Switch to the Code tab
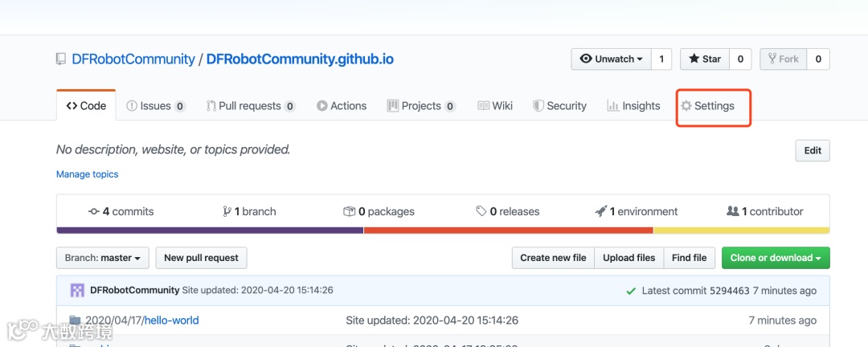 click(86, 106)
